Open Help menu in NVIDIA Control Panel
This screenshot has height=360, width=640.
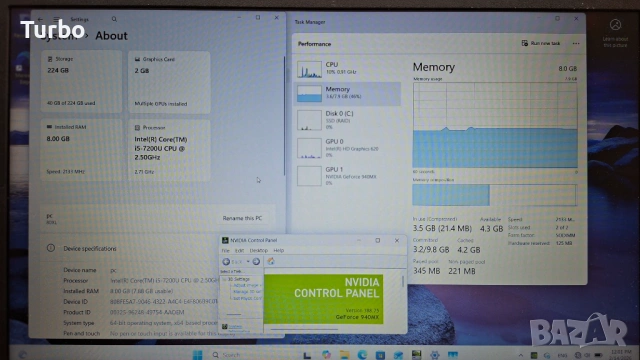[278, 251]
